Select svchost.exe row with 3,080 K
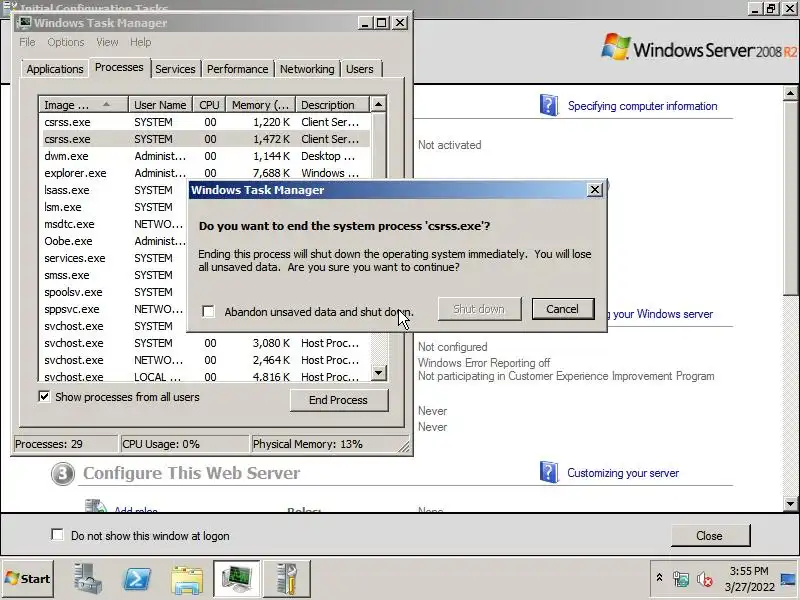This screenshot has height=600, width=800. point(204,343)
